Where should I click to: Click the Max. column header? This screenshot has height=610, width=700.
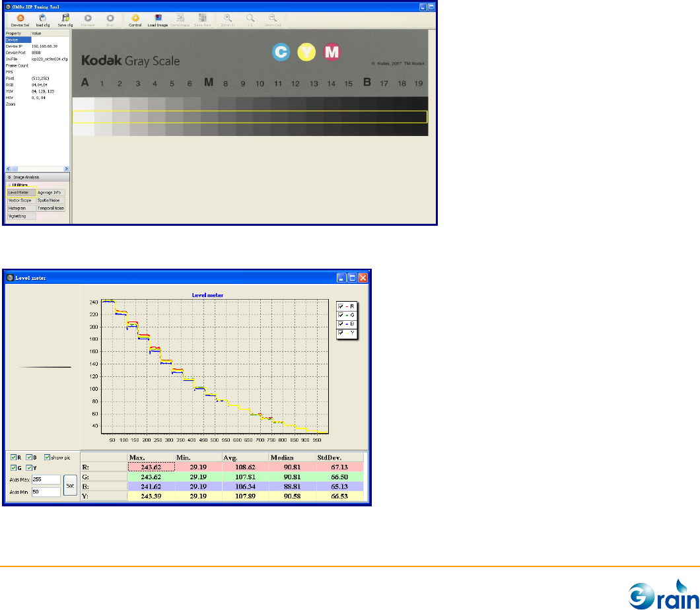coord(151,457)
